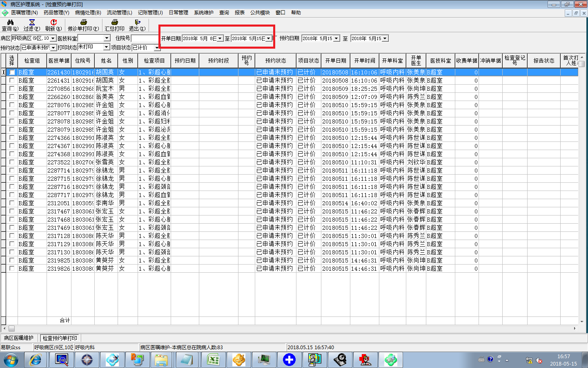Image resolution: width=588 pixels, height=368 pixels.
Task: Expand the 预约状态 dropdown
Action: (53, 48)
